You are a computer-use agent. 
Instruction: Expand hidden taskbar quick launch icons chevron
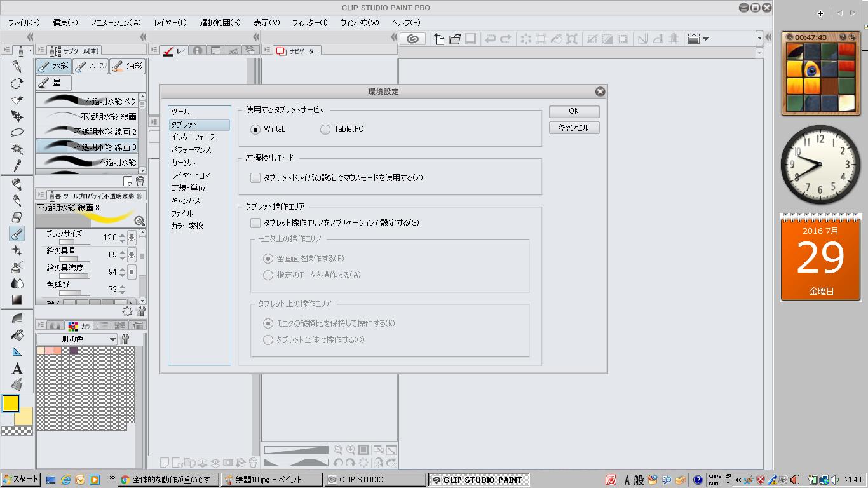click(112, 478)
